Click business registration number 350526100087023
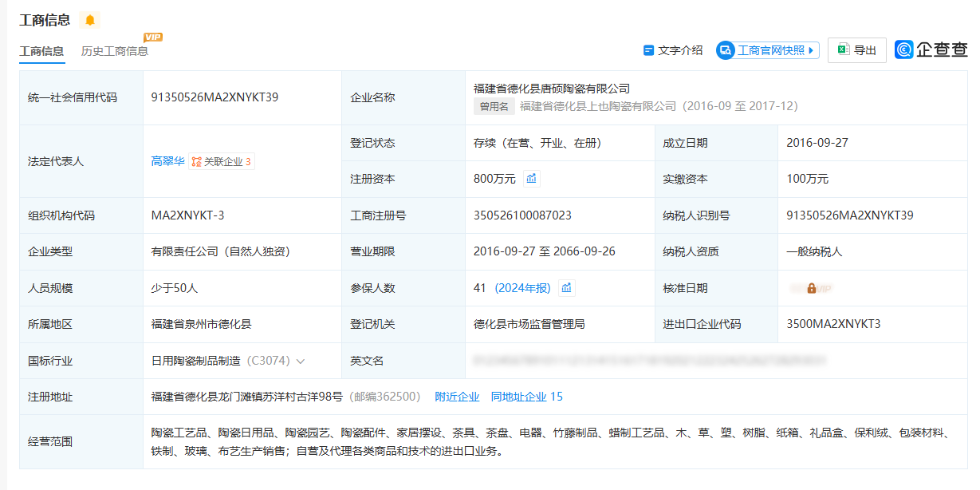Viewport: 980px width, 490px height. pyautogui.click(x=522, y=215)
